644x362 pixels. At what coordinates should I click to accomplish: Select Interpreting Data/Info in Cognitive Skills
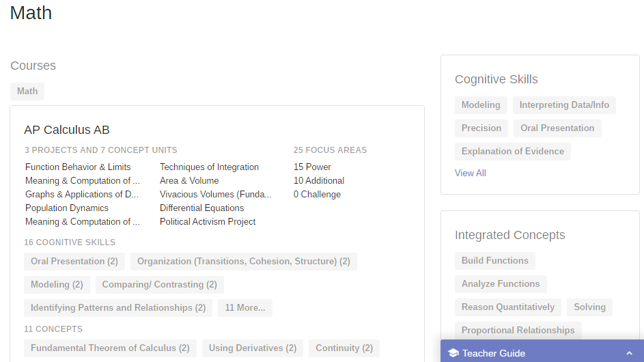pos(564,105)
